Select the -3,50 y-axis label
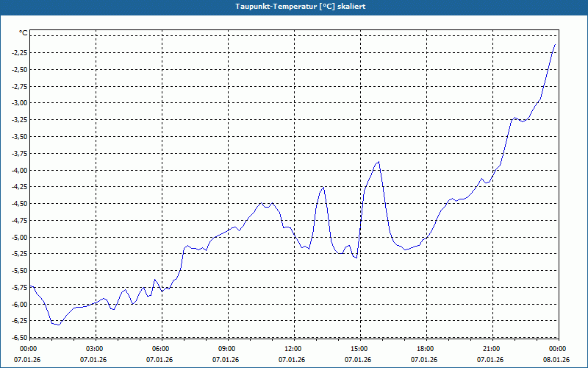 (x=18, y=137)
